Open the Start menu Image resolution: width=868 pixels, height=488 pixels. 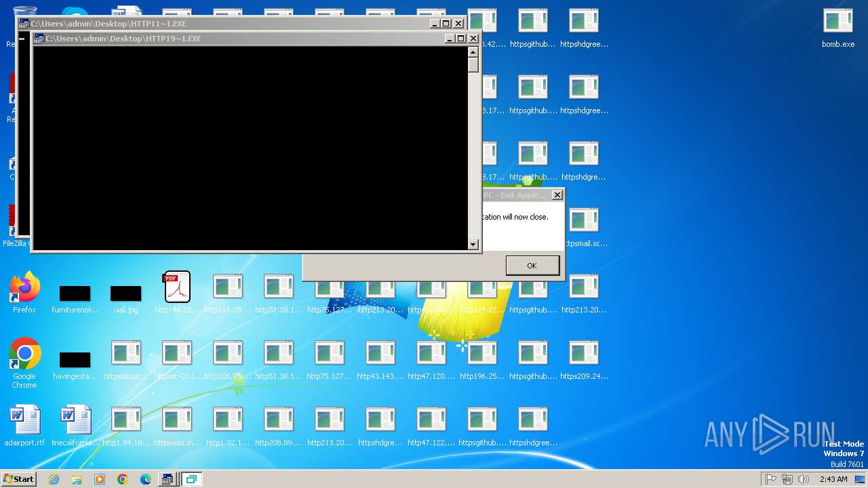coord(18,479)
